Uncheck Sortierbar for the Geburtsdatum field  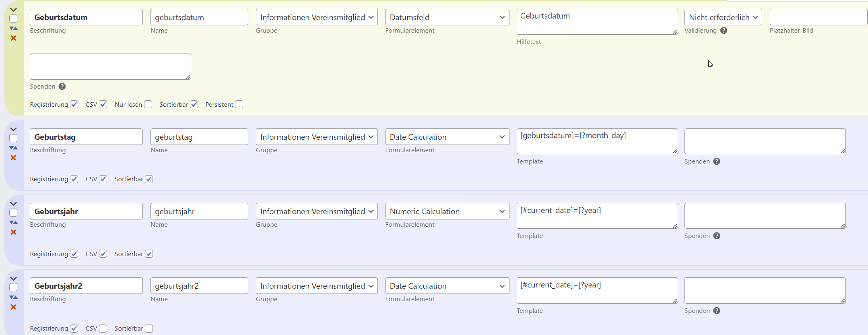(194, 105)
